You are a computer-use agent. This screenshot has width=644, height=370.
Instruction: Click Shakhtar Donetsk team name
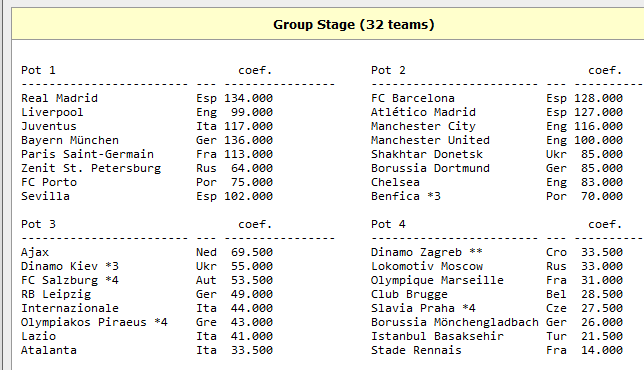(427, 154)
